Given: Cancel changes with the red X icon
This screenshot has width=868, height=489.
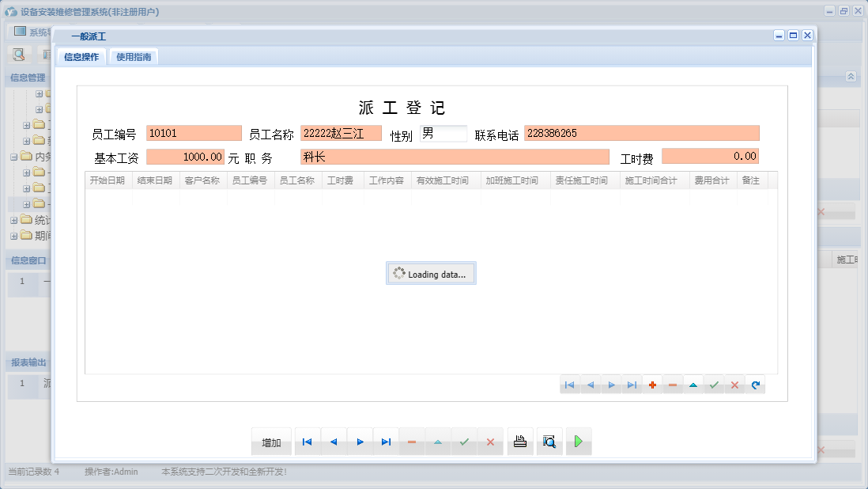Looking at the screenshot, I should [x=734, y=384].
